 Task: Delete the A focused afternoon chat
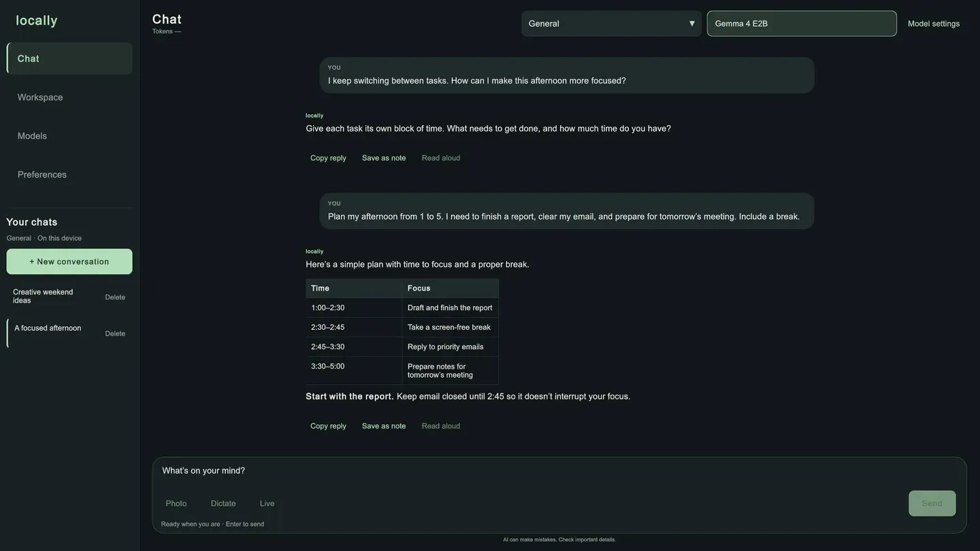pyautogui.click(x=115, y=333)
